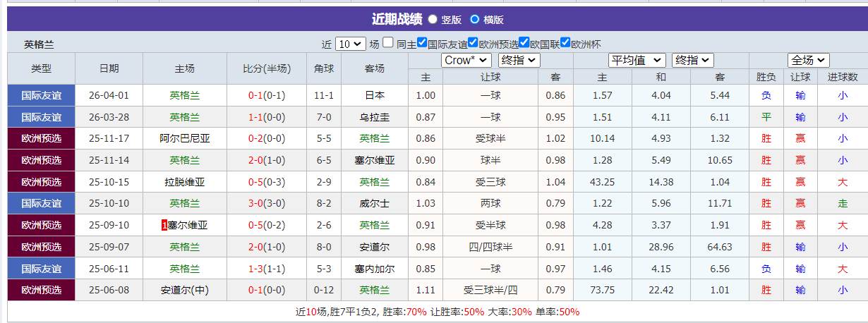Open the 近 10 场 match count dropdown
This screenshot has height=323, width=868.
pyautogui.click(x=351, y=44)
